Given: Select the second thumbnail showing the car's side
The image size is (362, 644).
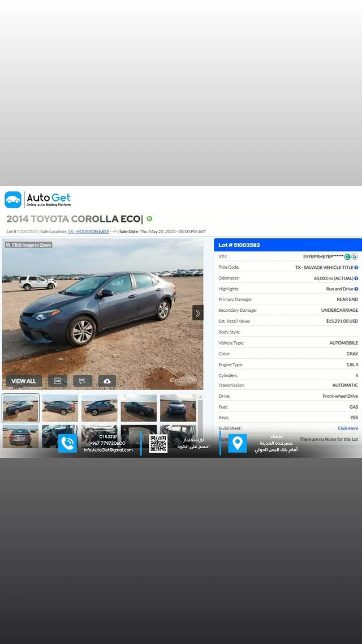Looking at the screenshot, I should click(60, 408).
